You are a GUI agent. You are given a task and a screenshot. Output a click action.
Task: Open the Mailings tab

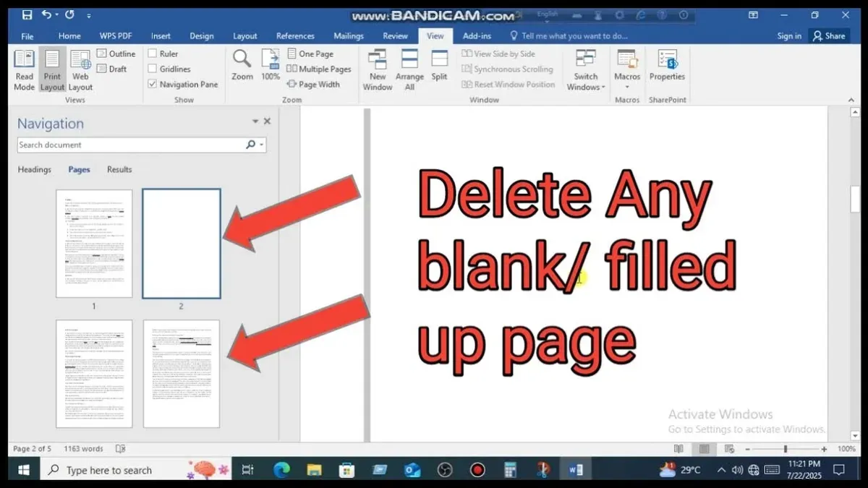pyautogui.click(x=349, y=36)
